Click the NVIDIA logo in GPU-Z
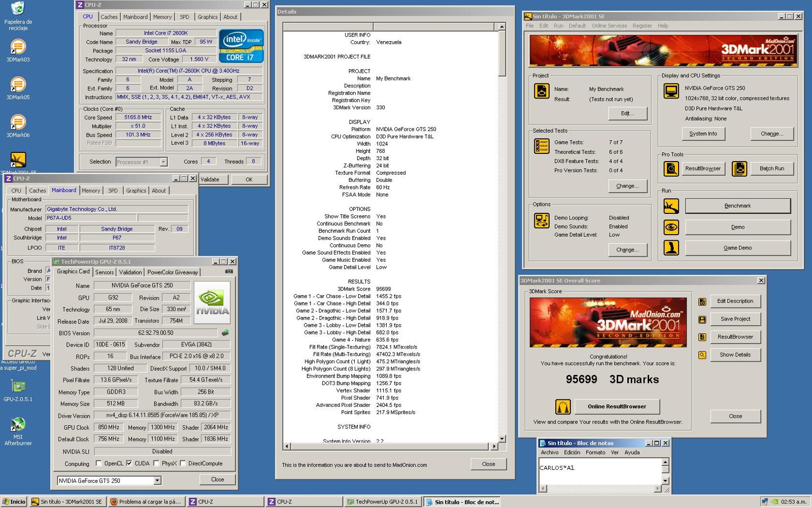The height and width of the screenshot is (508, 812). [x=212, y=303]
